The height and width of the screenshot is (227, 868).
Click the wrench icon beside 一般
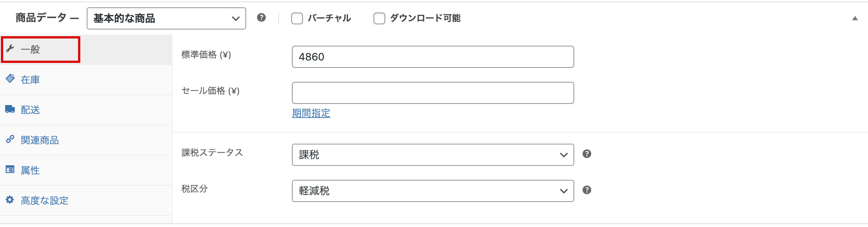pyautogui.click(x=10, y=49)
